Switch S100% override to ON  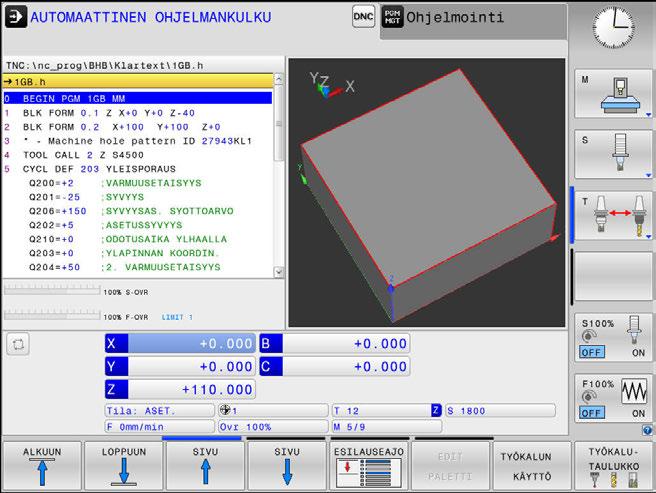point(638,353)
